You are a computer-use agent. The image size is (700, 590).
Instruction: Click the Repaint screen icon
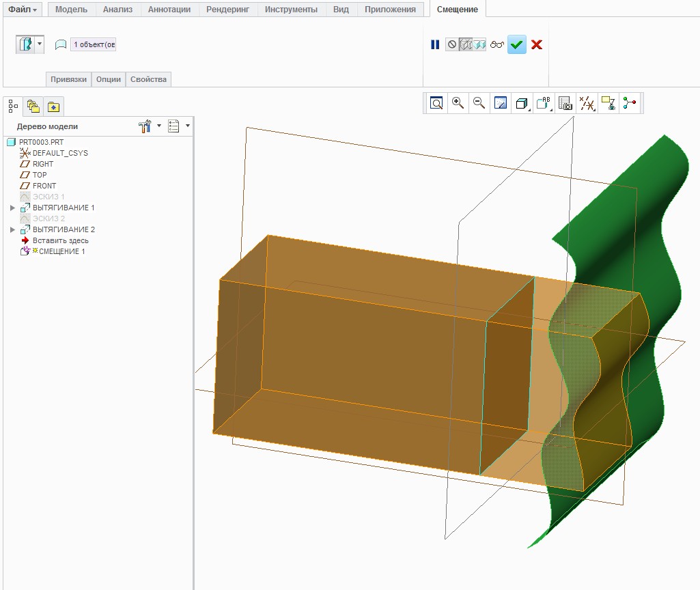pos(501,103)
